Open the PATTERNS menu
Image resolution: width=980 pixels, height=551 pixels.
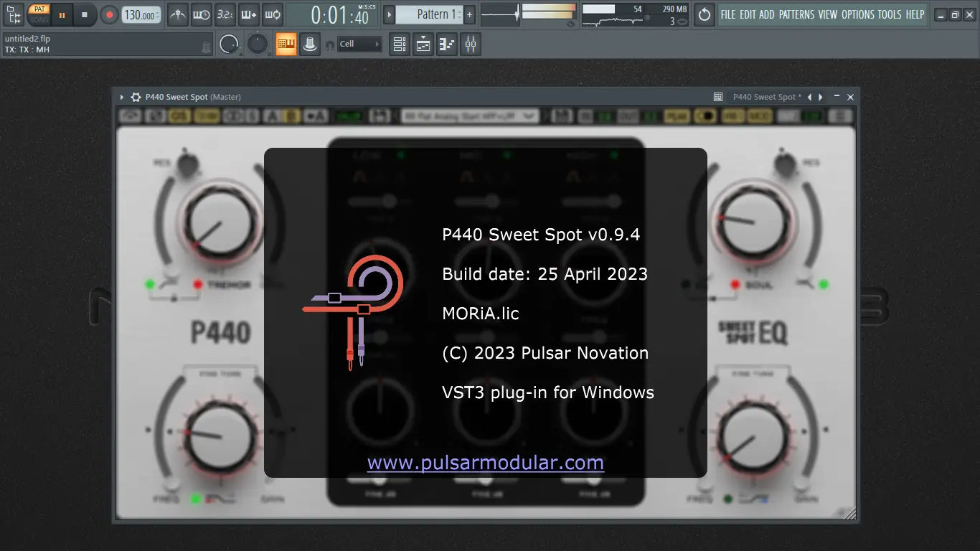point(796,14)
